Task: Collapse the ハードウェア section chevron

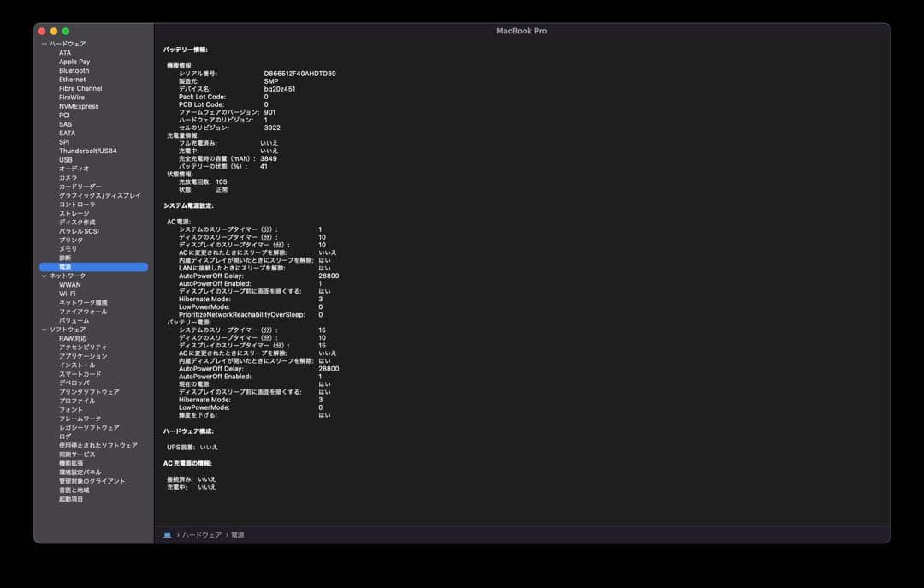Action: click(x=44, y=44)
